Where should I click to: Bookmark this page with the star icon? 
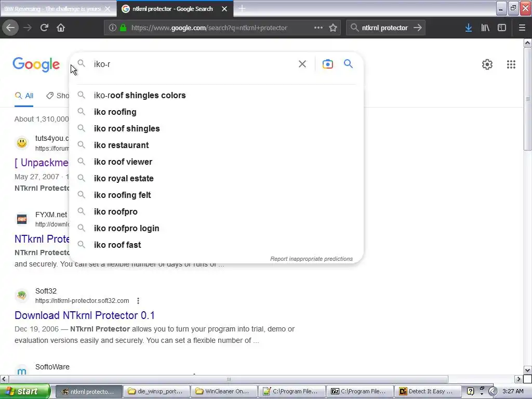point(333,28)
